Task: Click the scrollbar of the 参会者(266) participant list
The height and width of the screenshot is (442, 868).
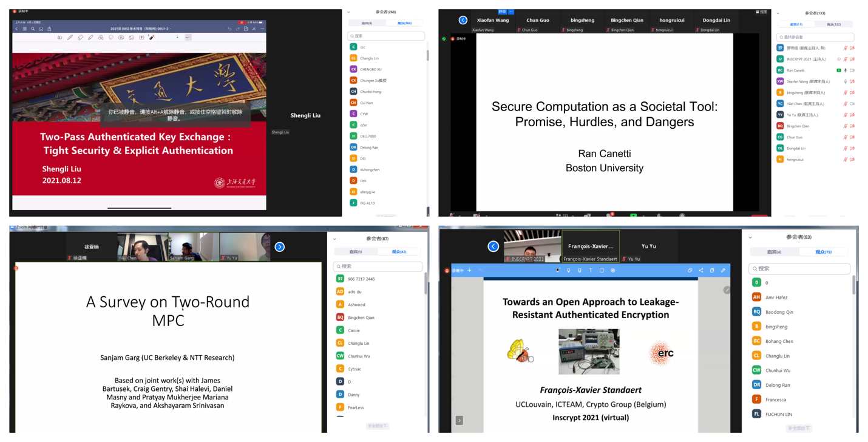Action: (x=427, y=56)
